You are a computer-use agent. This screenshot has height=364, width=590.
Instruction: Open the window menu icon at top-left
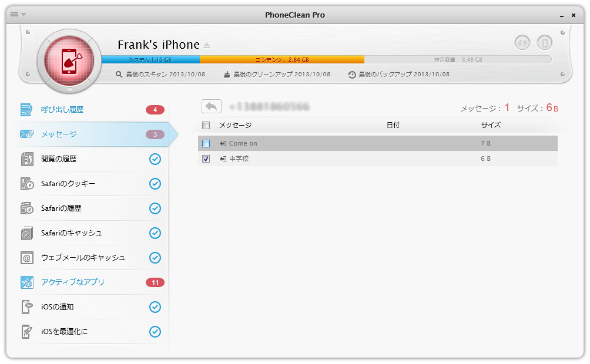pos(14,14)
